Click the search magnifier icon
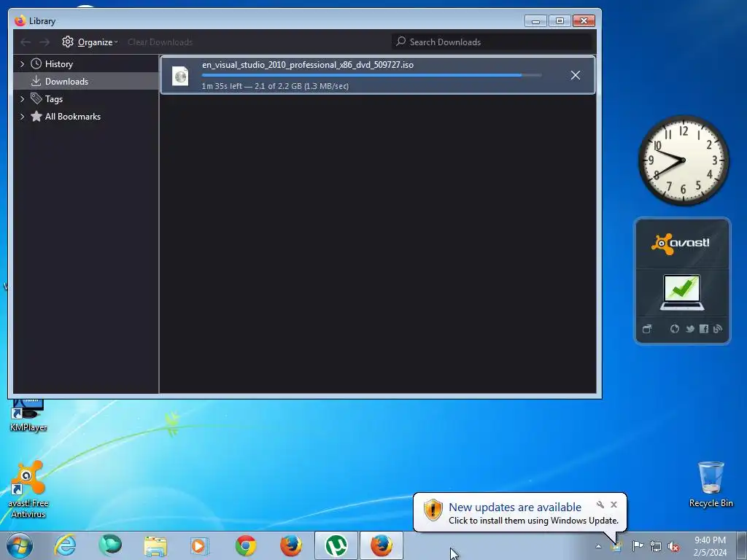The height and width of the screenshot is (560, 747). click(400, 42)
